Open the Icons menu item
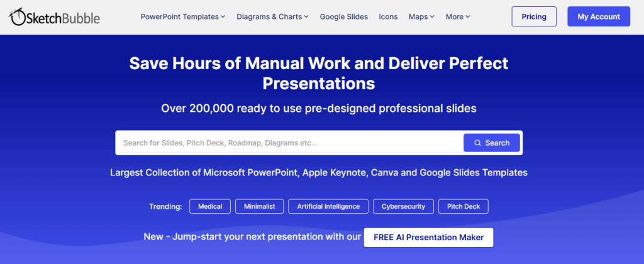The image size is (644, 264). [388, 17]
